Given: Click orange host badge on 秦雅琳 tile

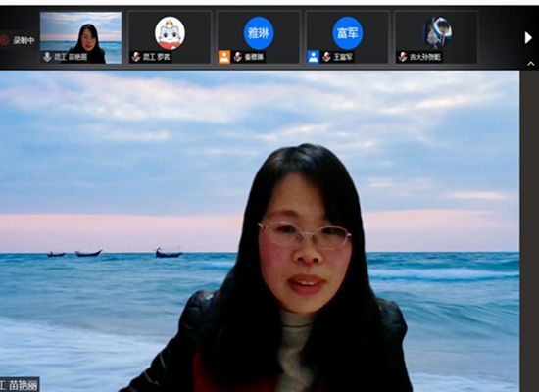Looking at the screenshot, I should pyautogui.click(x=224, y=57).
